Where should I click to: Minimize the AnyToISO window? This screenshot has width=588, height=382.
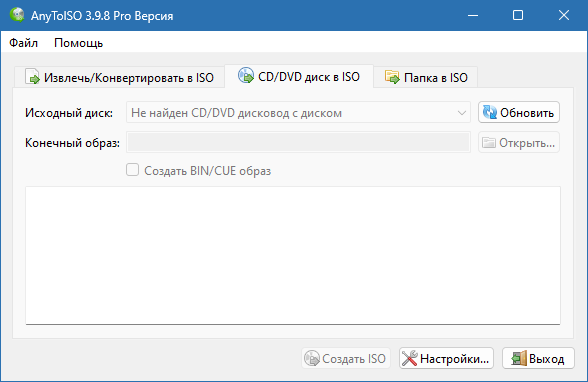(x=473, y=15)
